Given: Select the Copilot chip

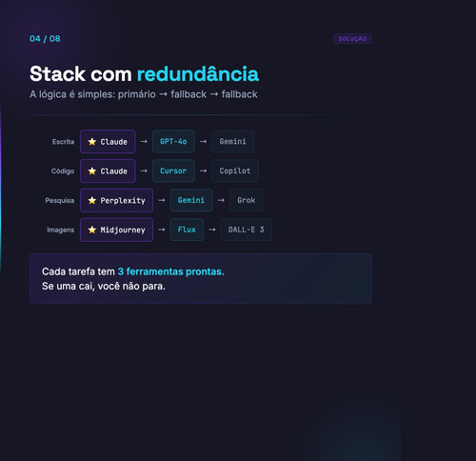Looking at the screenshot, I should click(235, 170).
